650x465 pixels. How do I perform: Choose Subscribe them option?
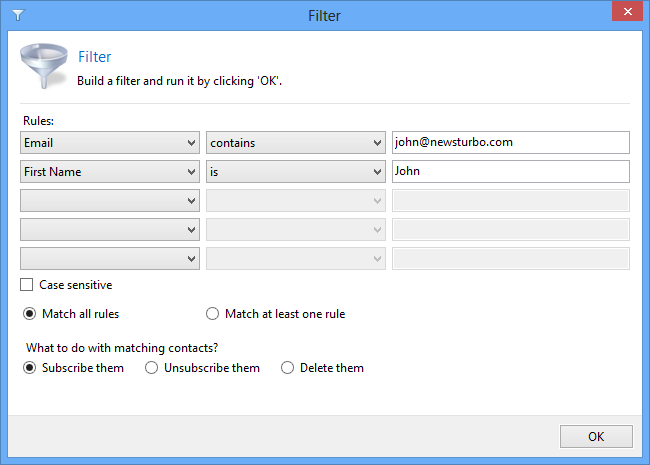point(29,368)
